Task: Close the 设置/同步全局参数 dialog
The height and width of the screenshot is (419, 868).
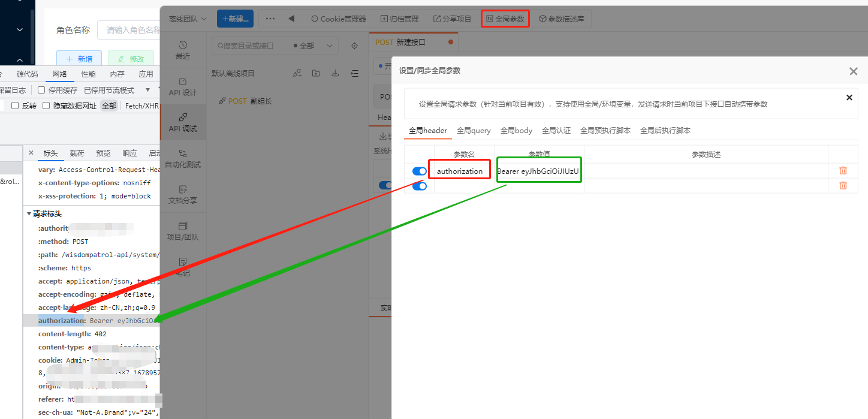Action: click(x=854, y=71)
